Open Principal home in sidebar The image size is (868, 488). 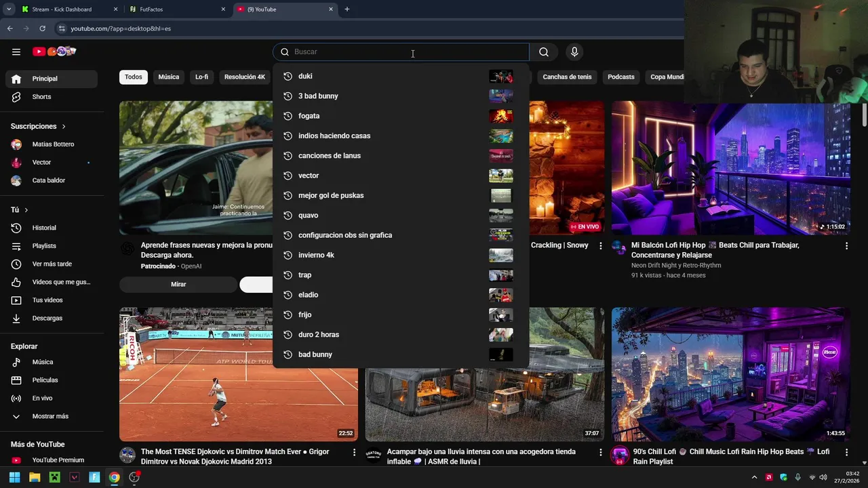[x=52, y=79]
